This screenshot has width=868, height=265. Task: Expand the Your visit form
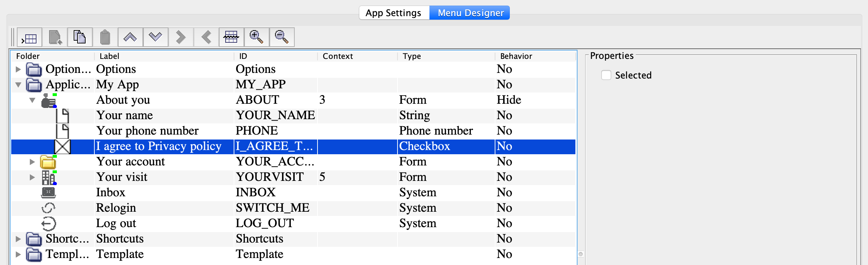[32, 177]
